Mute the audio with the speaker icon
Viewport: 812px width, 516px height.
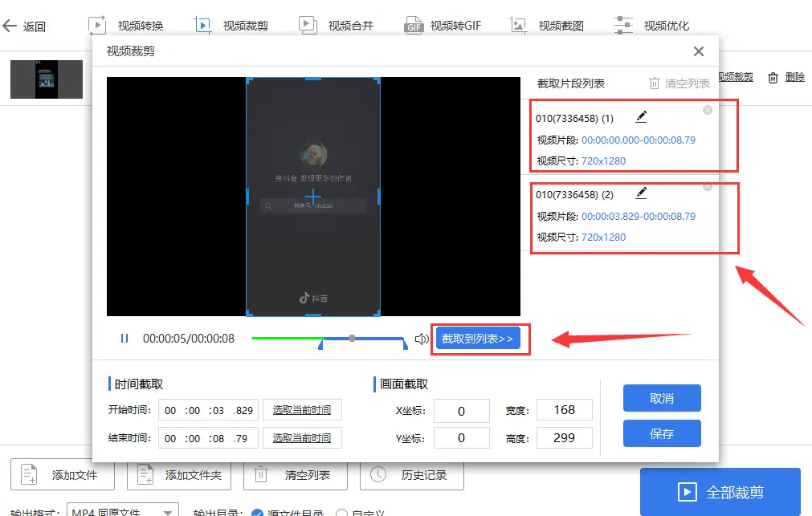(422, 339)
